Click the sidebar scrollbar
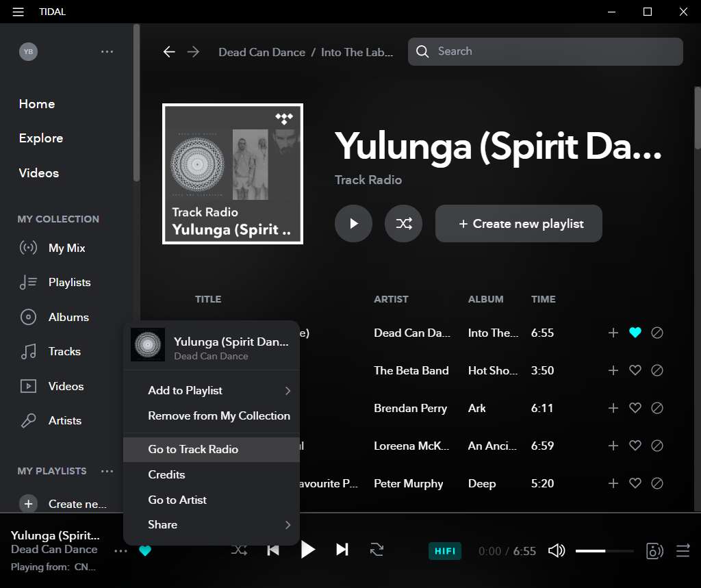Screen dimensions: 701x588 [136, 103]
